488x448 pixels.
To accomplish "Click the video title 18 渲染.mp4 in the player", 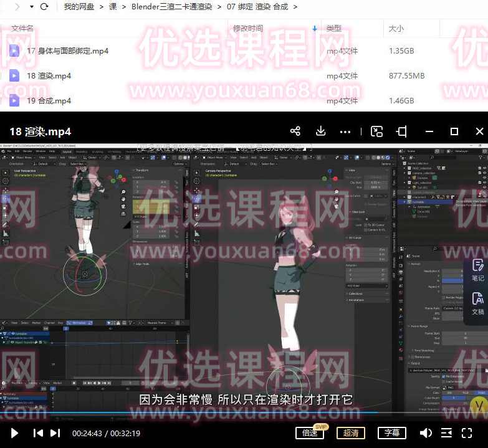I will pyautogui.click(x=40, y=131).
